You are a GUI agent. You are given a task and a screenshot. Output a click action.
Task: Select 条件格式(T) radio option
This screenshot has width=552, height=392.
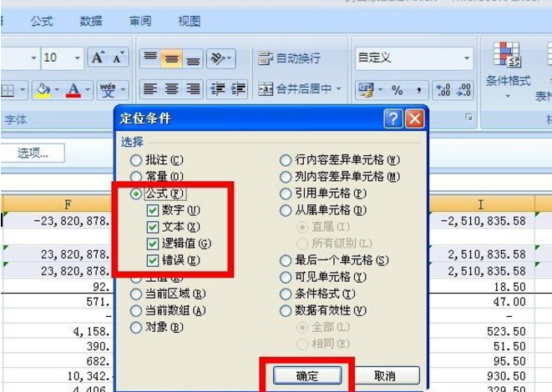pos(317,294)
